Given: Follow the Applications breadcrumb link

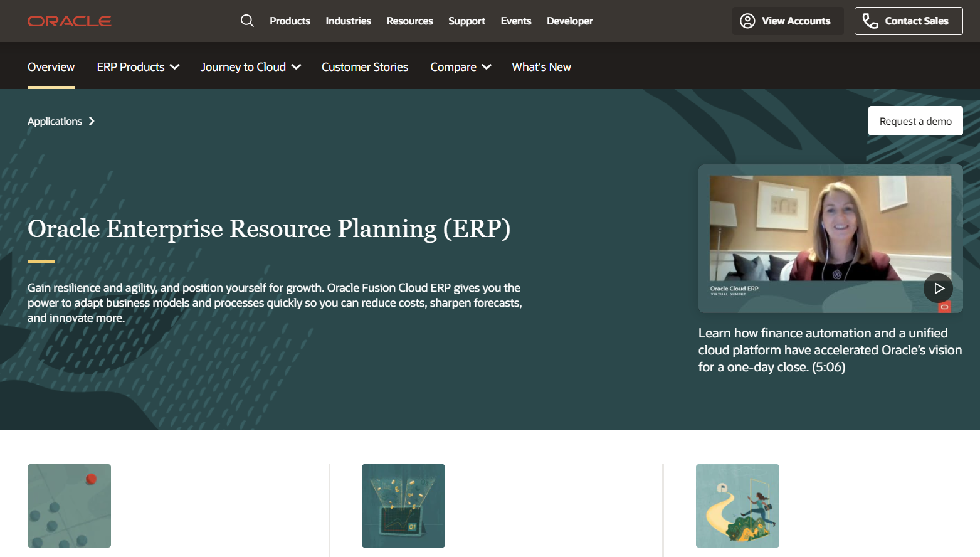Looking at the screenshot, I should 55,121.
